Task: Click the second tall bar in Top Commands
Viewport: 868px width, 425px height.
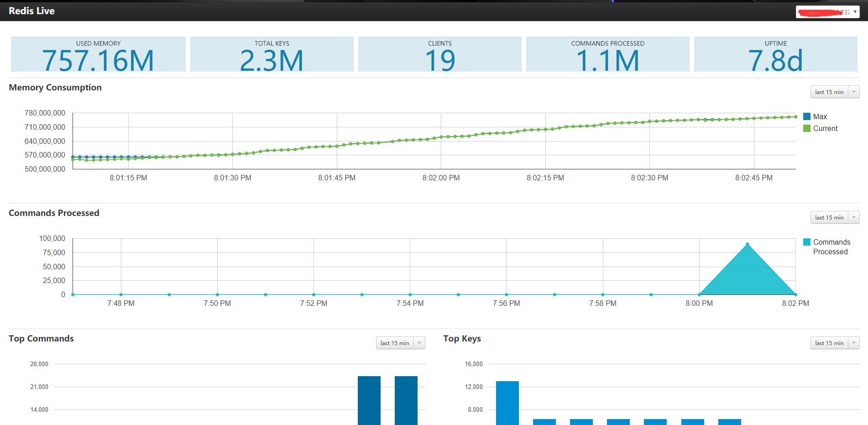Action: click(406, 400)
